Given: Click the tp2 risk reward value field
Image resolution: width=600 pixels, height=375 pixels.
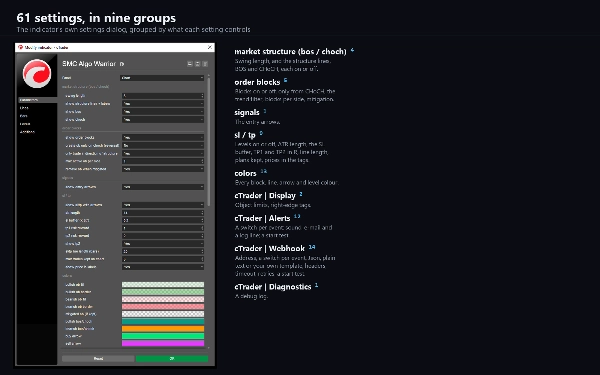Looking at the screenshot, I should (163, 236).
